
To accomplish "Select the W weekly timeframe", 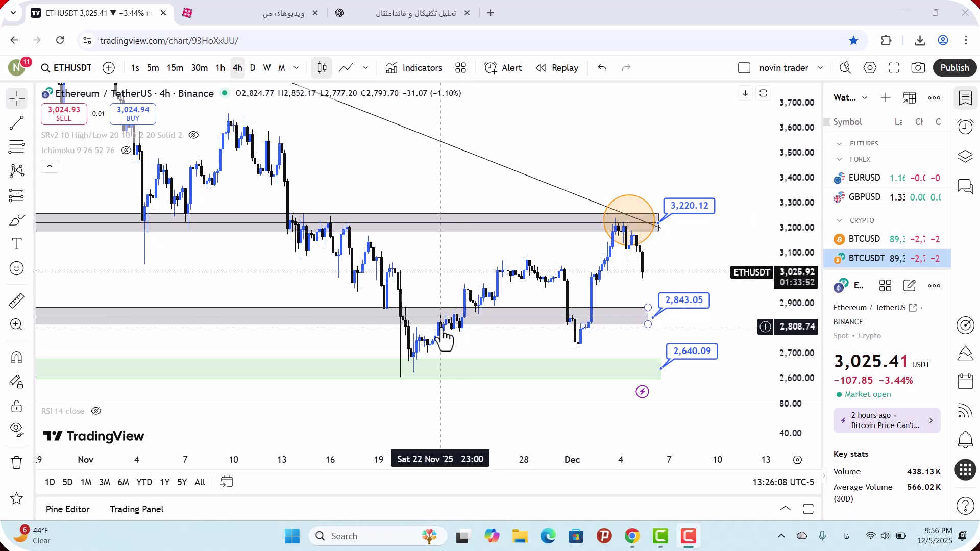I will [267, 68].
